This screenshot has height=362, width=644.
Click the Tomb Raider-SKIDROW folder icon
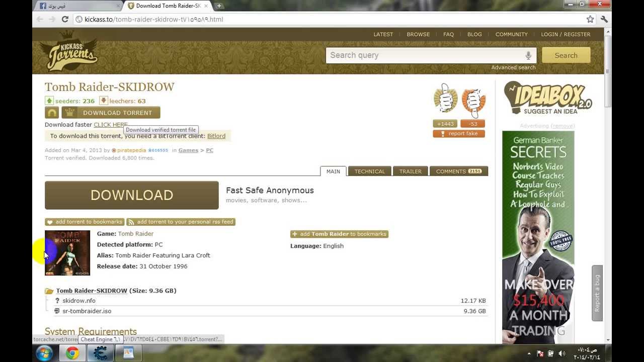[49, 291]
